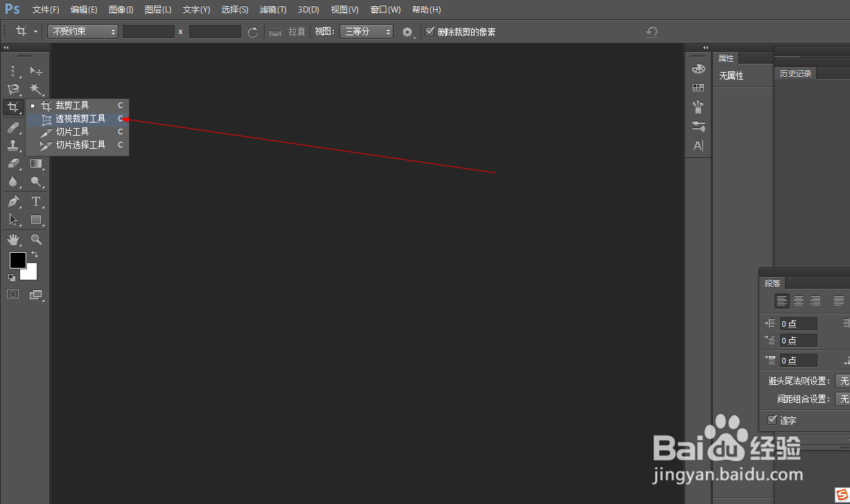Viewport: 850px width, 504px height.
Task: Toggle 删除裁剪的像素 checkbox
Action: point(430,32)
